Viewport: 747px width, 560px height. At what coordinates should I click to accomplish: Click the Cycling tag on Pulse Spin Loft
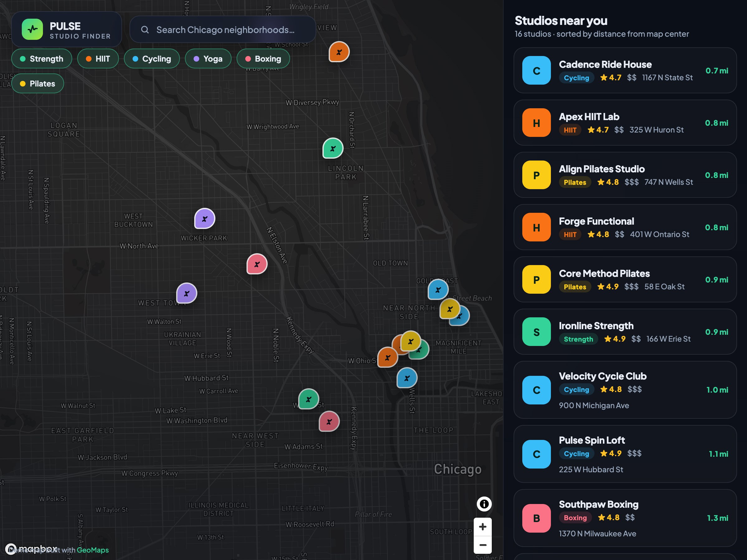tap(576, 454)
